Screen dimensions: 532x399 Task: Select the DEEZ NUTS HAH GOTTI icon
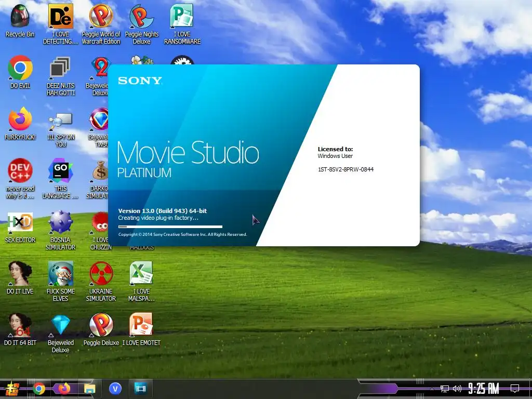point(60,76)
